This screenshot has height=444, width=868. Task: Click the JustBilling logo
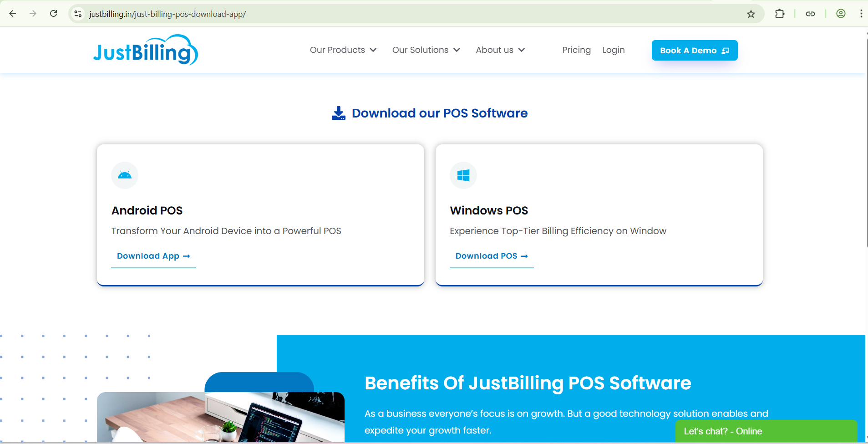pyautogui.click(x=145, y=50)
